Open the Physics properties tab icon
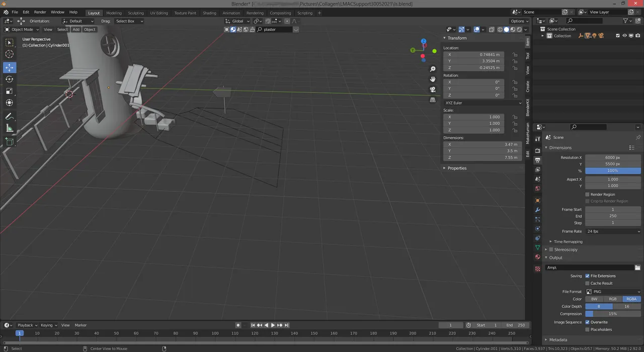 click(538, 229)
